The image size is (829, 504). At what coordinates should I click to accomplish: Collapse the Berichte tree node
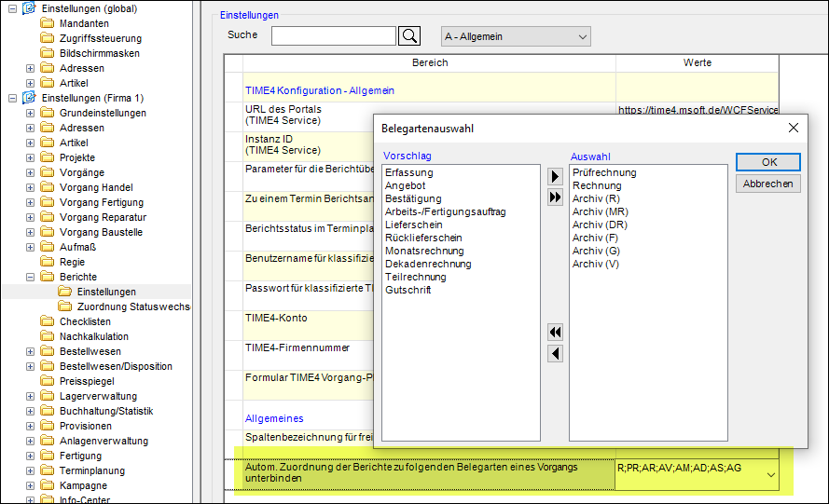tap(30, 277)
